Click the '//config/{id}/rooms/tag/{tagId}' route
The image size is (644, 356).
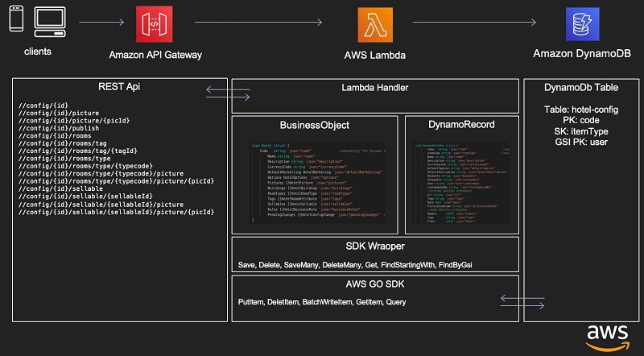click(x=77, y=151)
